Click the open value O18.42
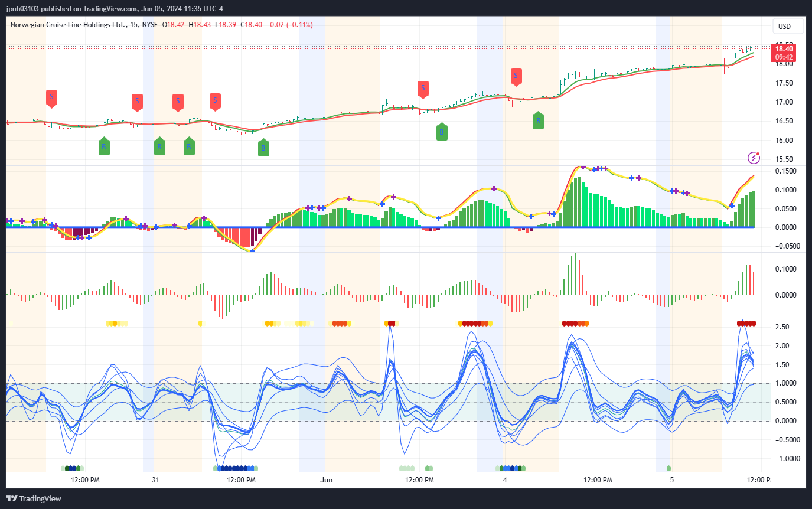Viewport: 812px width, 509px height. tap(173, 25)
